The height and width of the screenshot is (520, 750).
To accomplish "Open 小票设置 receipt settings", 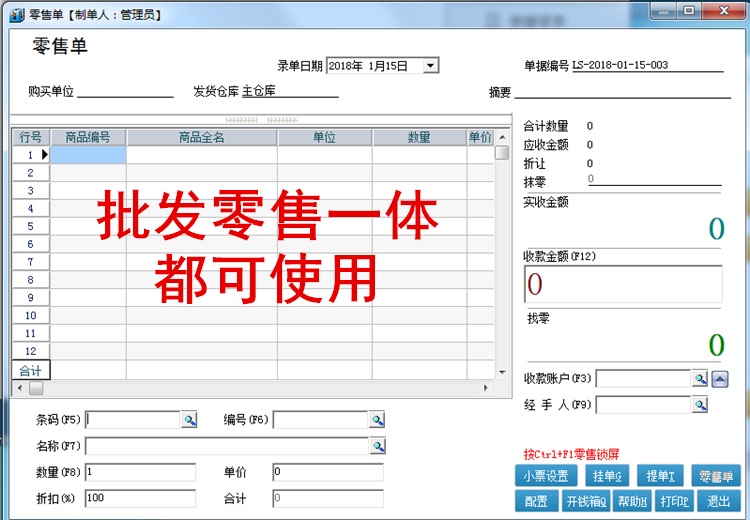I will coord(547,477).
